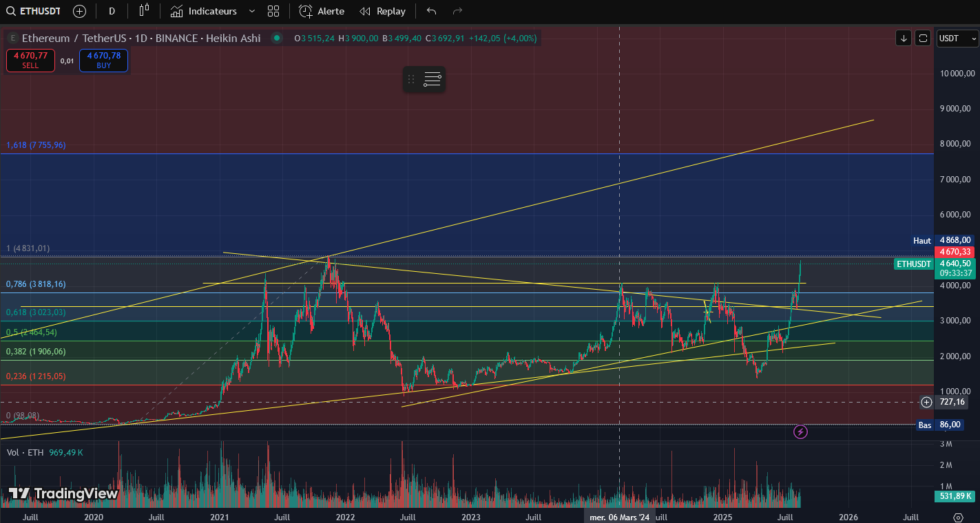Open the Alerte creation dialog

tap(322, 11)
